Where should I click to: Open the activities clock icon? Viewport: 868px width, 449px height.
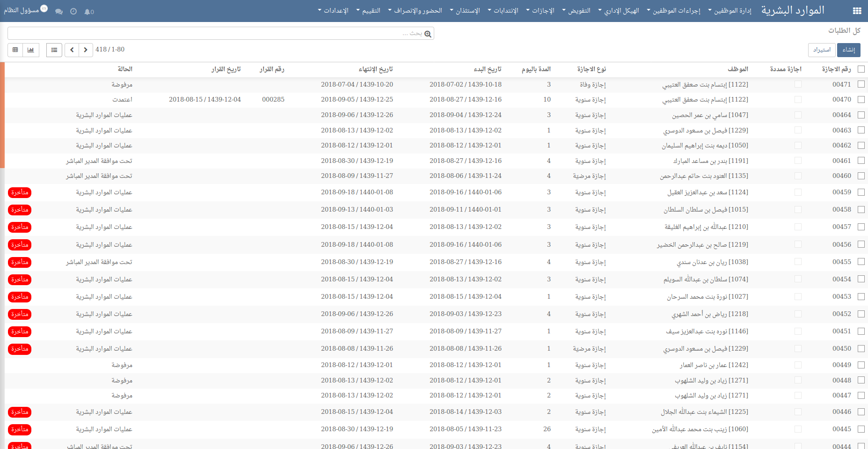tap(73, 12)
